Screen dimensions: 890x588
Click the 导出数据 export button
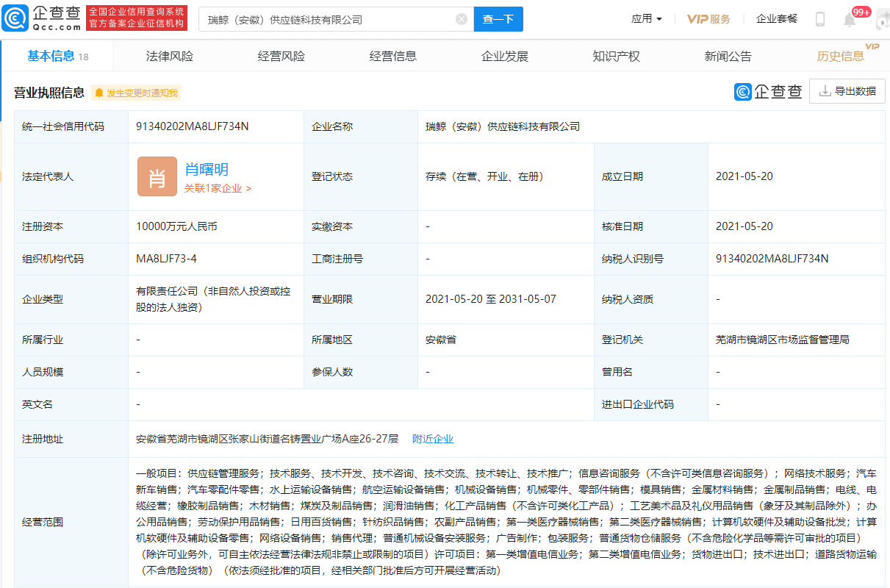[x=847, y=91]
